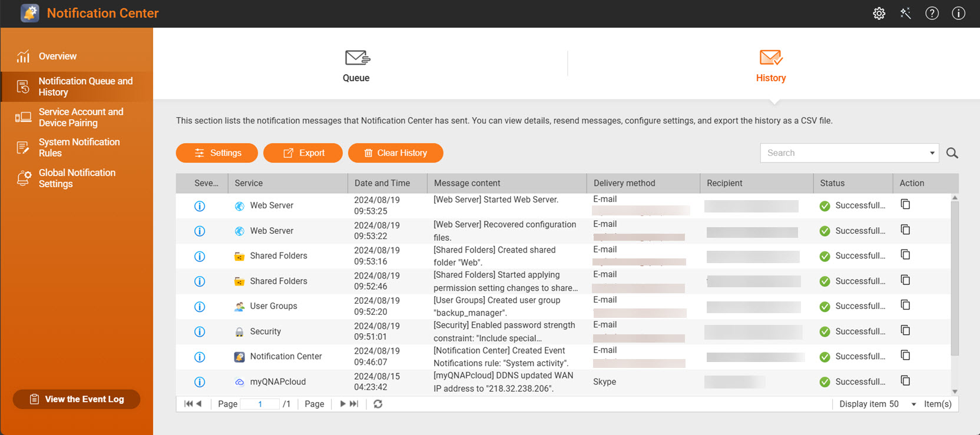The width and height of the screenshot is (980, 435).
Task: Go to next page of history
Action: tap(343, 404)
